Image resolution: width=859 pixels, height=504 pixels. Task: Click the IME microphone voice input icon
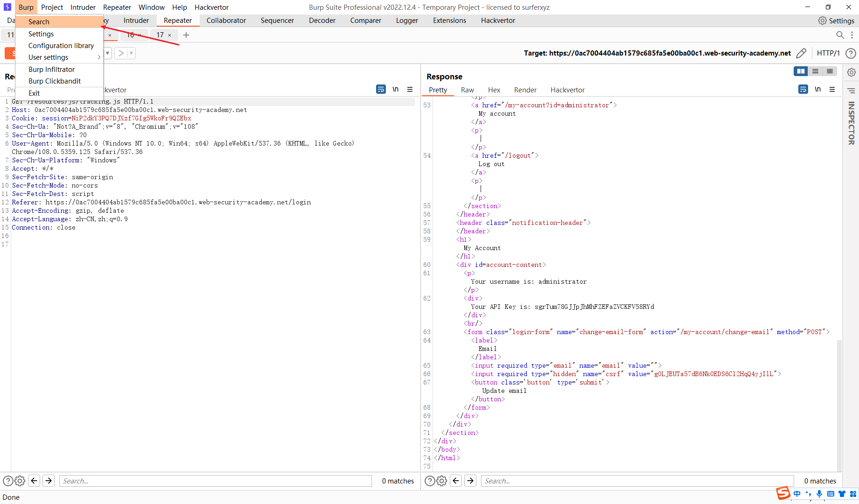pos(819,494)
